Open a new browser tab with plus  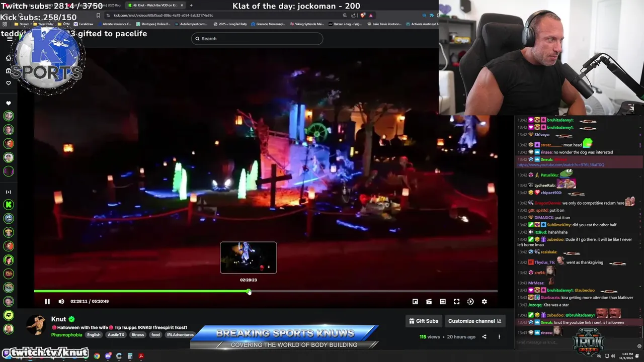[x=191, y=5]
